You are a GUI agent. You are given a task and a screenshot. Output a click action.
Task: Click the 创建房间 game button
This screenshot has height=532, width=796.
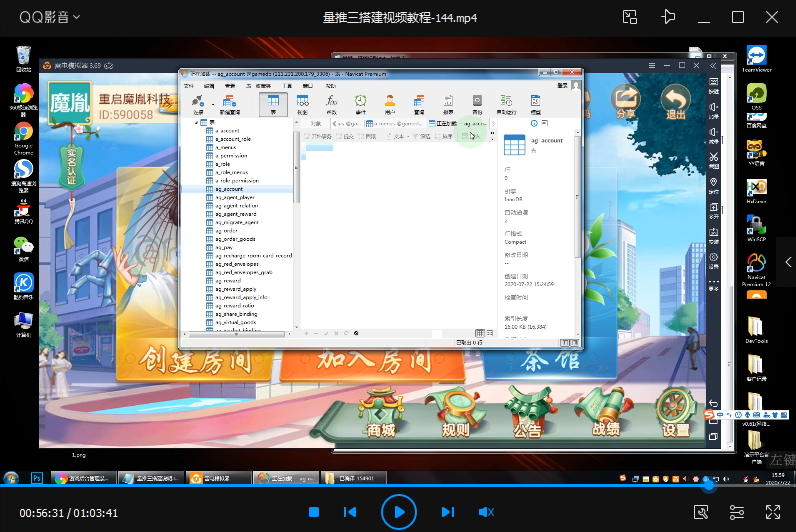pyautogui.click(x=195, y=361)
